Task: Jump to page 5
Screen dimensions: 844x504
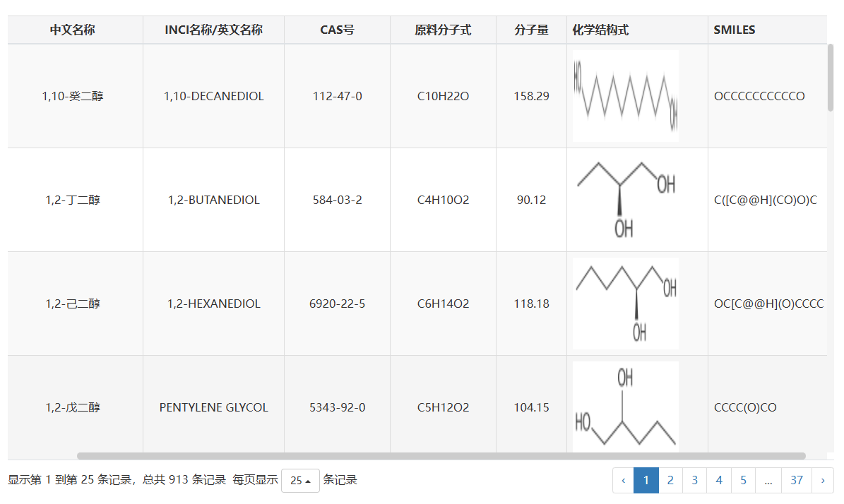Action: (743, 480)
